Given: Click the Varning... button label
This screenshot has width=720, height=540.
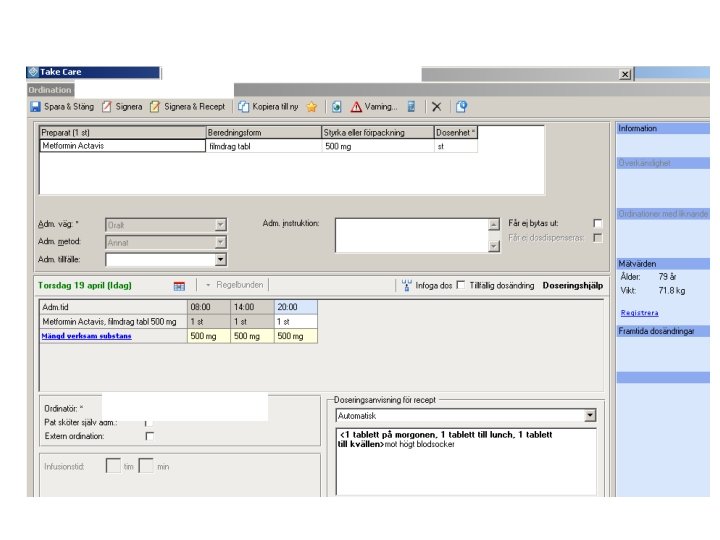Looking at the screenshot, I should coord(381,107).
